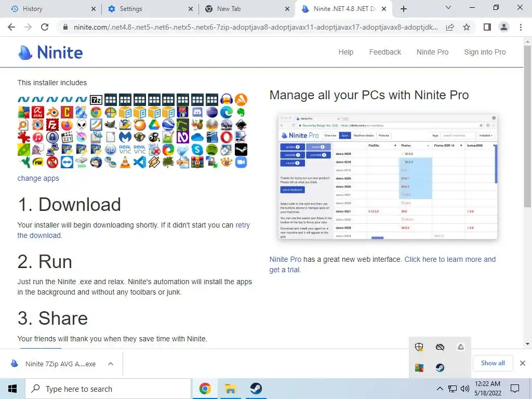Click the Malwarebytes icon
The width and height of the screenshot is (532, 399).
(x=125, y=137)
